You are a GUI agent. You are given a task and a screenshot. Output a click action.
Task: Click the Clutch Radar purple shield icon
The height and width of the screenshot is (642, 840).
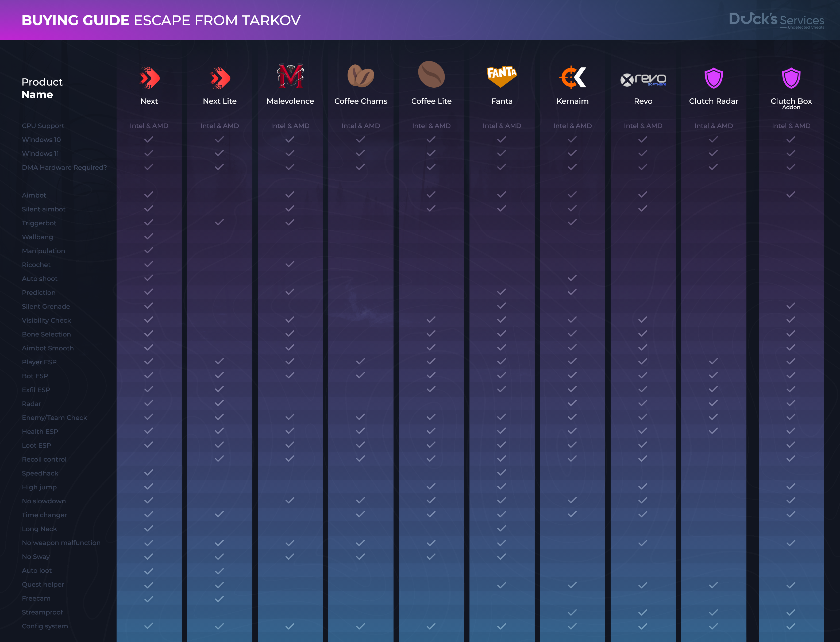(714, 78)
